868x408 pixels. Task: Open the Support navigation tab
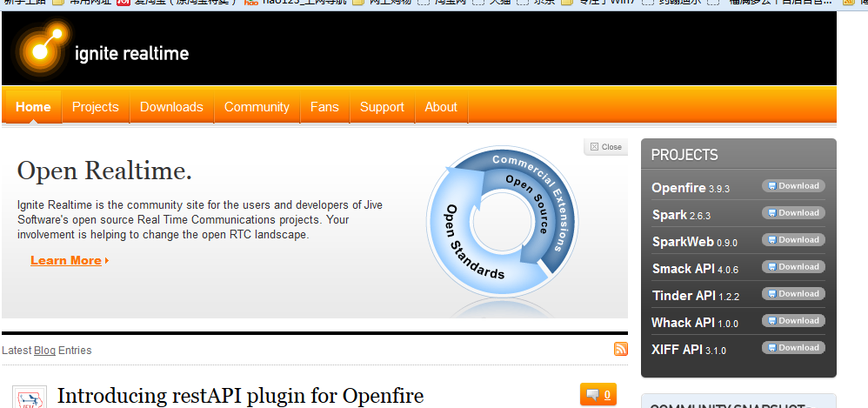pos(382,107)
